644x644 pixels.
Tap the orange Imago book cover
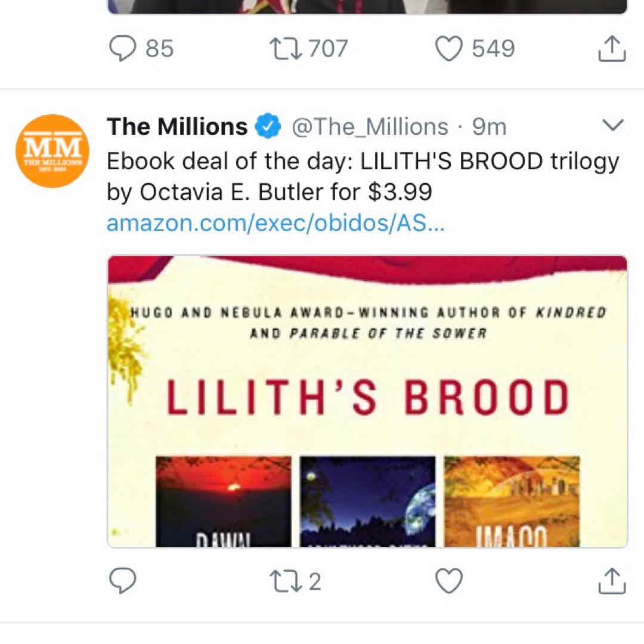pos(512,501)
